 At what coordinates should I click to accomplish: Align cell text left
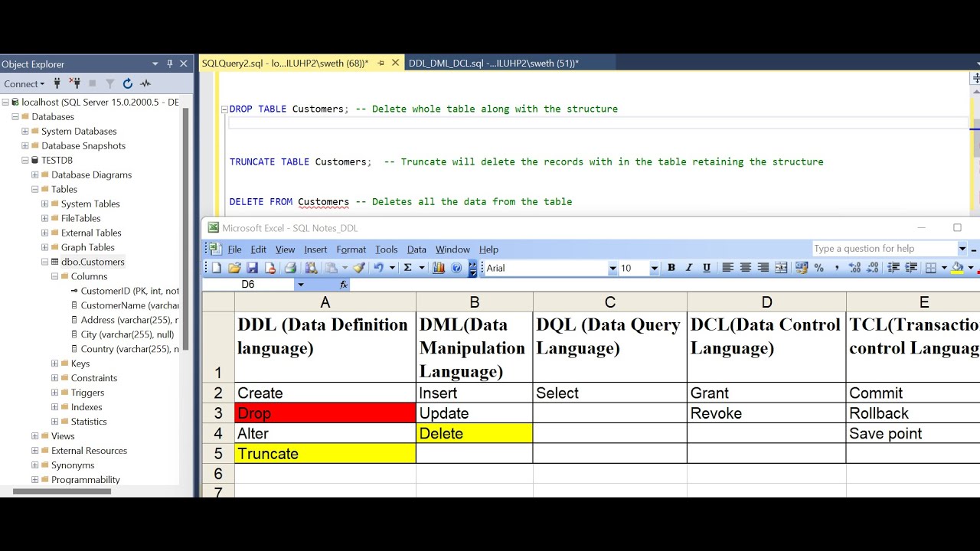point(727,268)
